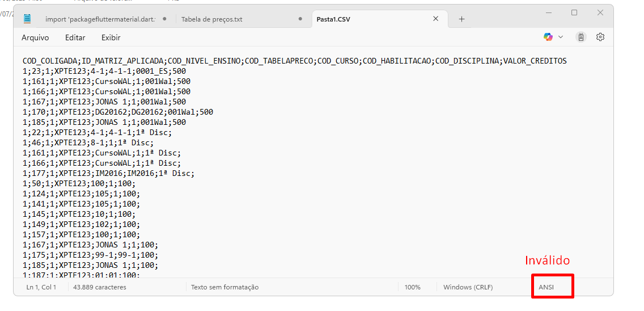
Task: Add a new tab with plus button
Action: coord(461,19)
